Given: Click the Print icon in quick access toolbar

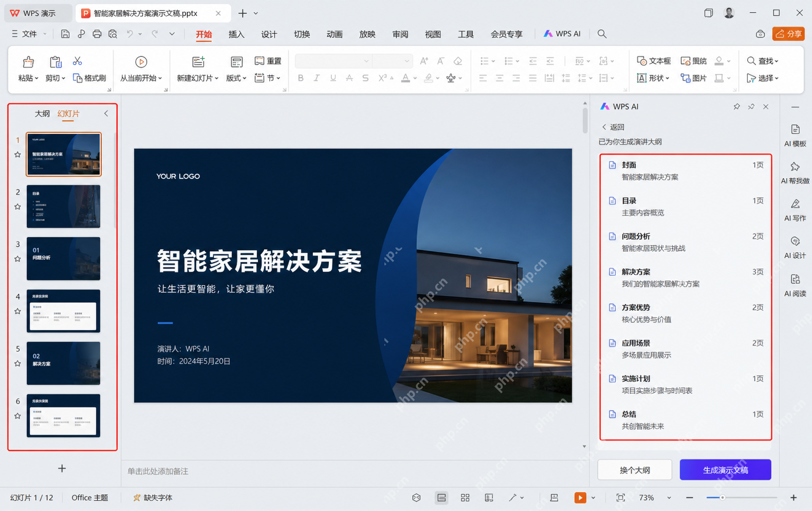Looking at the screenshot, I should click(97, 34).
